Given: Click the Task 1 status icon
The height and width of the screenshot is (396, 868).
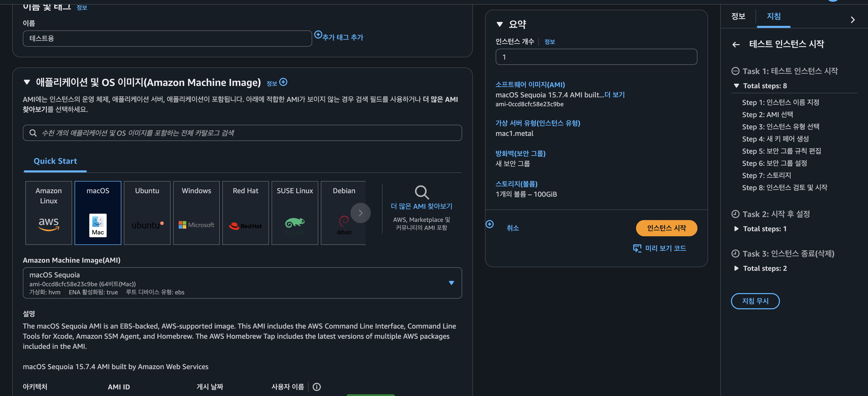Looking at the screenshot, I should (735, 71).
